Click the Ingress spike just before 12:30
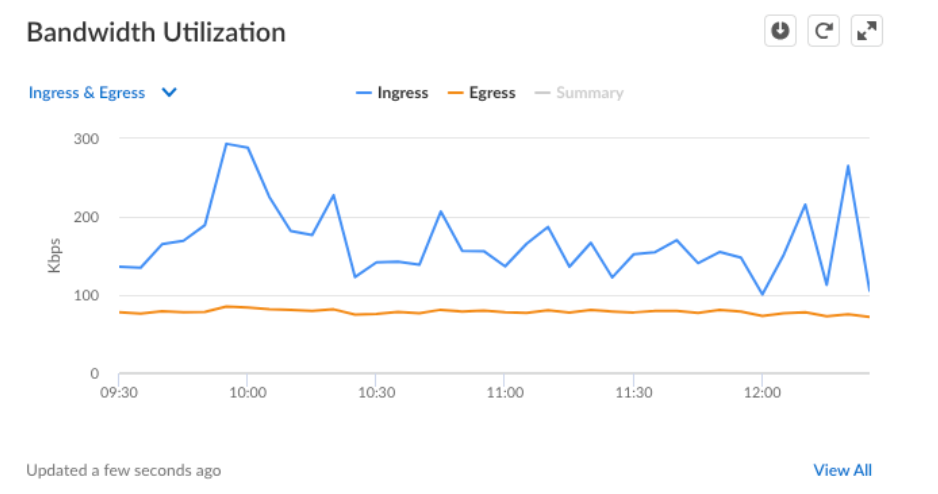 pyautogui.click(x=848, y=166)
